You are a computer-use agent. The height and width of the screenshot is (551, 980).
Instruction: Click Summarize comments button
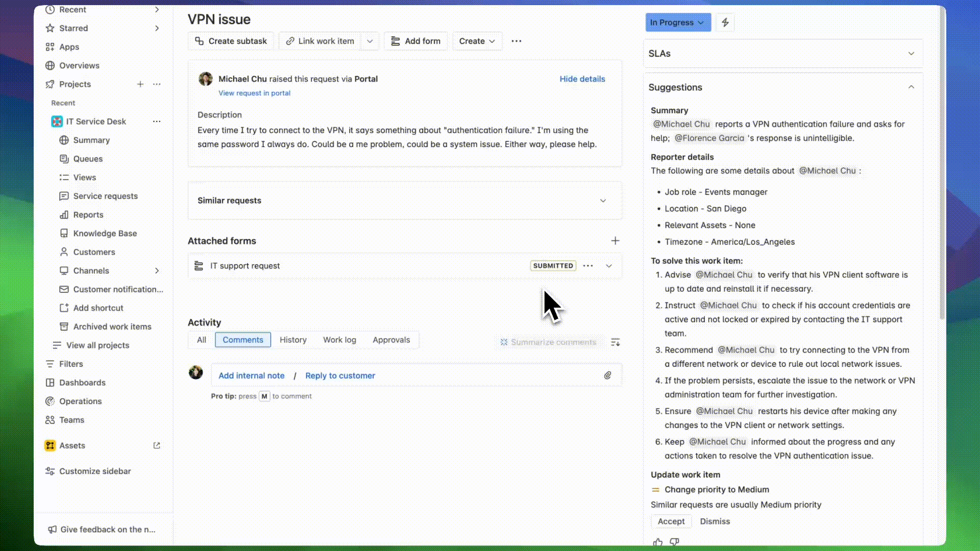tap(548, 342)
